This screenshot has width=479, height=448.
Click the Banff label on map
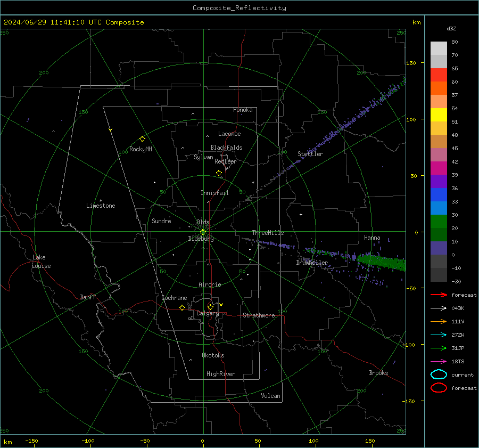coord(88,297)
